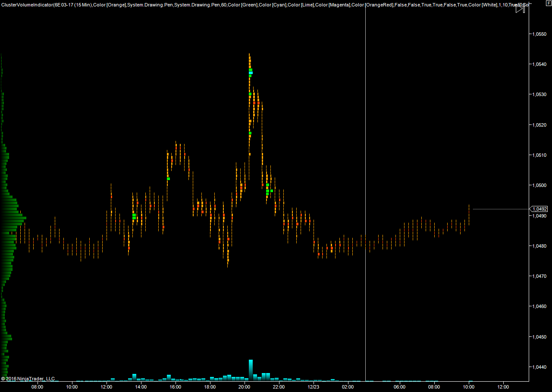The width and height of the screenshot is (552, 392).
Task: Click the 18:00 time axis label
Action: coord(210,387)
